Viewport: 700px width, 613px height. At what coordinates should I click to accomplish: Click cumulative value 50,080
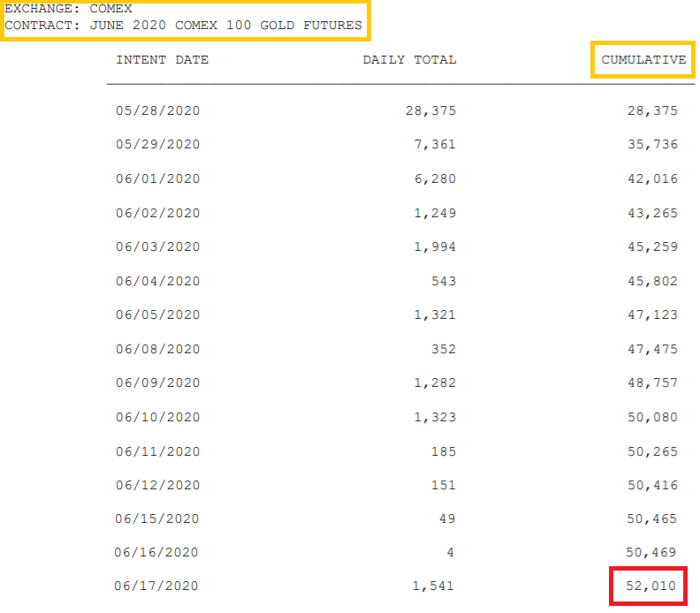tap(652, 417)
